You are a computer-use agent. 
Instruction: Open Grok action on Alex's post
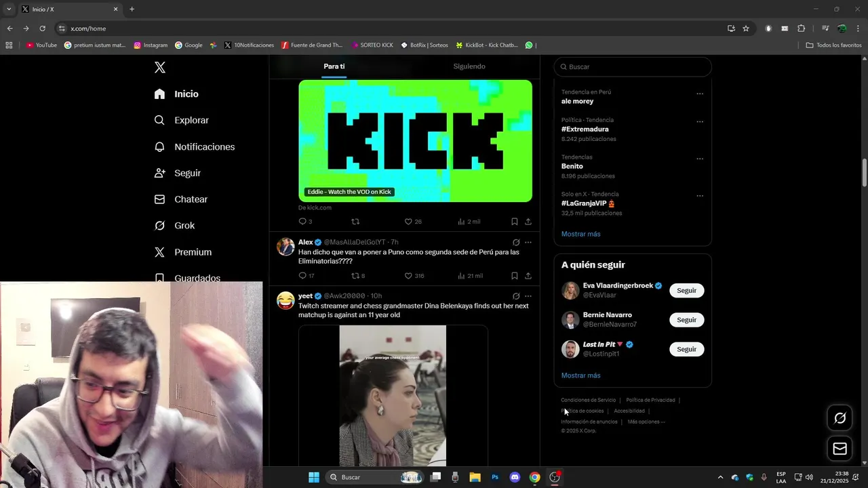(x=516, y=242)
